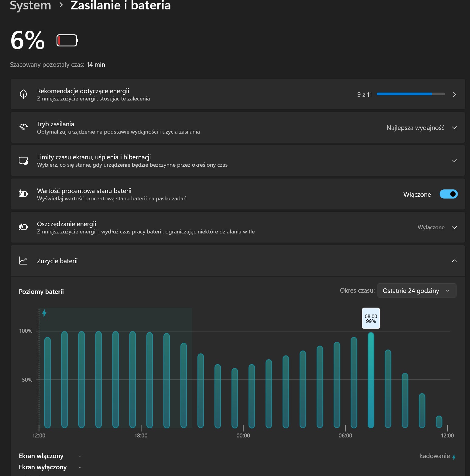Collapse the Zużycie baterii section
The height and width of the screenshot is (476, 470).
click(454, 261)
